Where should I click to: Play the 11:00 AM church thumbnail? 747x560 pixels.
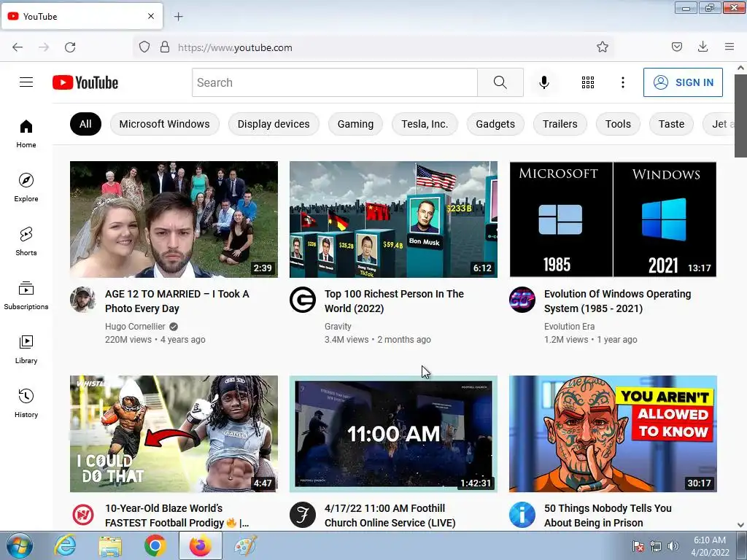pos(393,434)
